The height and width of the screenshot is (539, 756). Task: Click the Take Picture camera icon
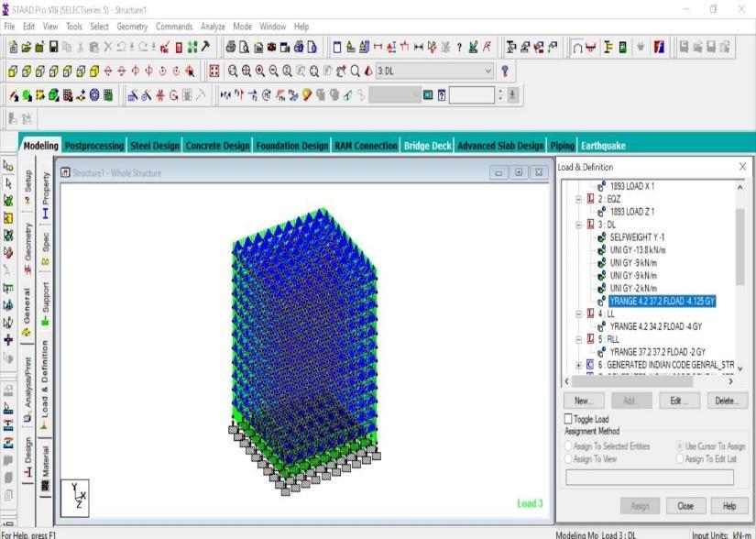point(271,47)
